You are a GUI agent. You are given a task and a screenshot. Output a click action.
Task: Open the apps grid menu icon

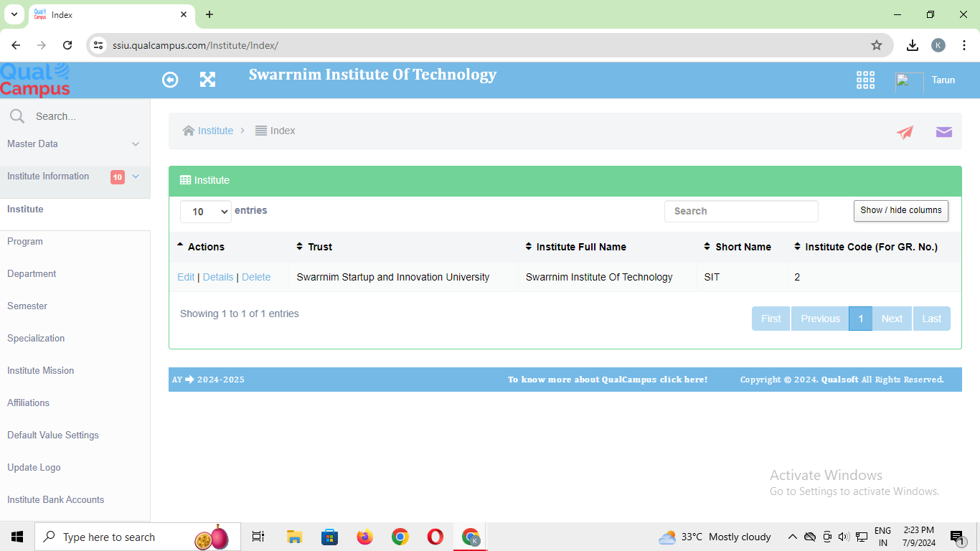[x=865, y=80]
